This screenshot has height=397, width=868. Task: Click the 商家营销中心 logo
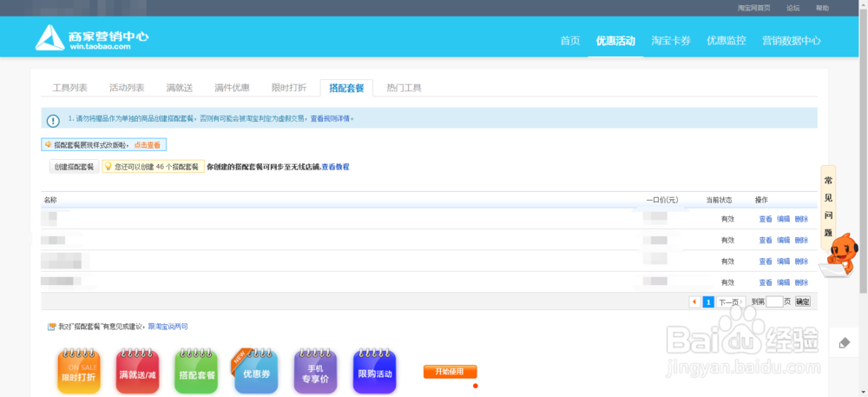(x=92, y=38)
